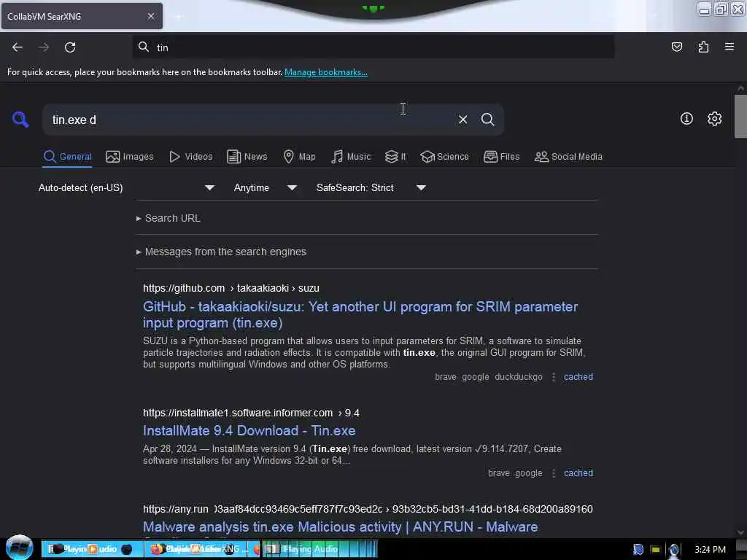The height and width of the screenshot is (560, 747).
Task: Switch to the Science search tab
Action: [x=444, y=157]
